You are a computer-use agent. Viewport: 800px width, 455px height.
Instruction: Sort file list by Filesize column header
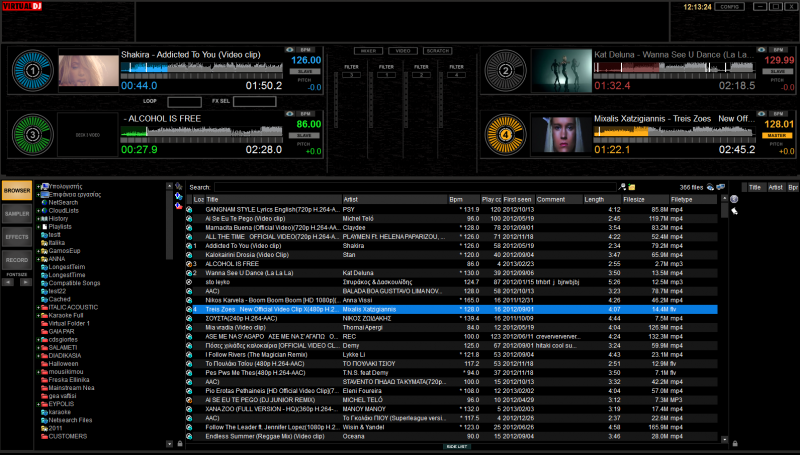coord(645,199)
